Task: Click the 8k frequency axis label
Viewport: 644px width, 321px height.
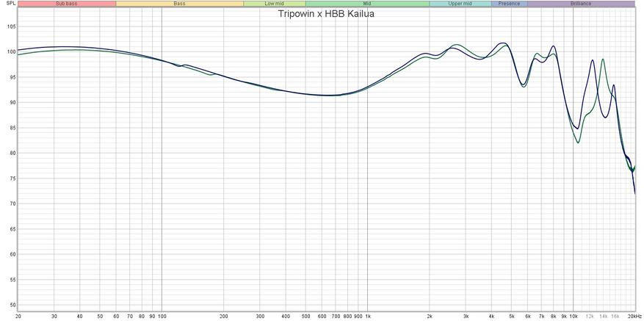Action: (x=553, y=317)
